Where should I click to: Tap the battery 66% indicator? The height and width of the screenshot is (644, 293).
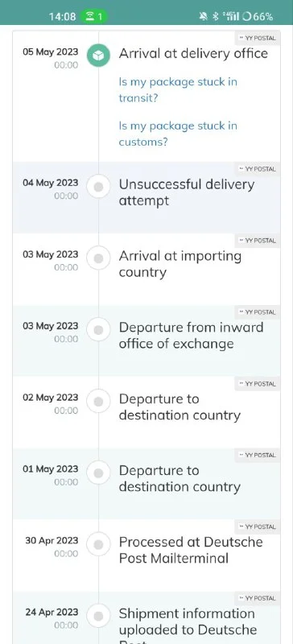tap(258, 16)
